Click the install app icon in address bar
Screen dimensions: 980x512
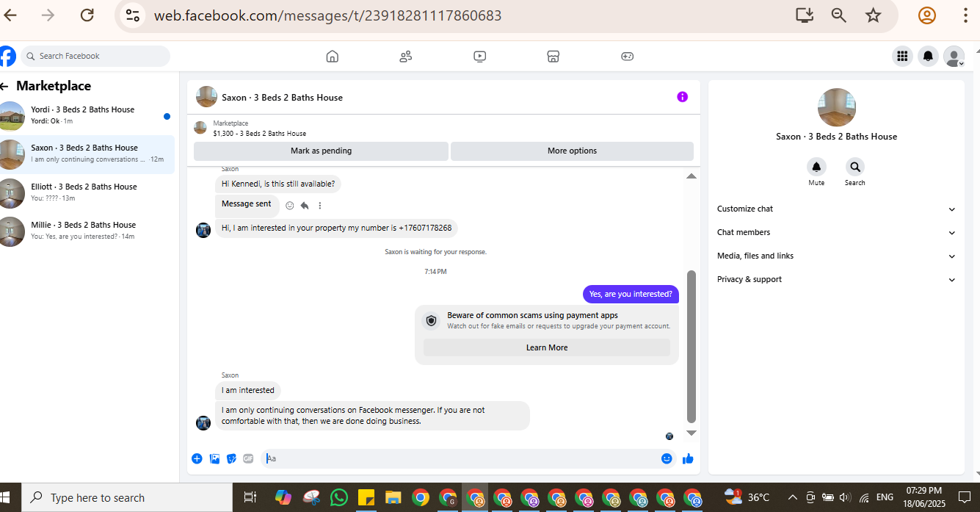coord(805,15)
